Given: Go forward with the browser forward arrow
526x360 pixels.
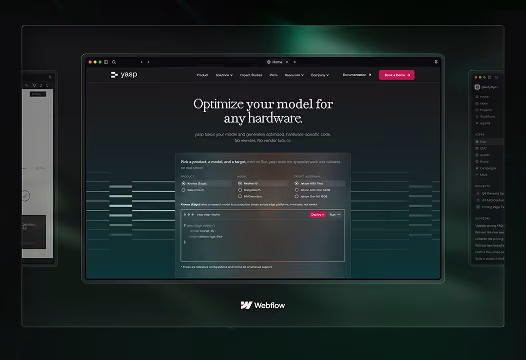Looking at the screenshot, I should click(148, 62).
